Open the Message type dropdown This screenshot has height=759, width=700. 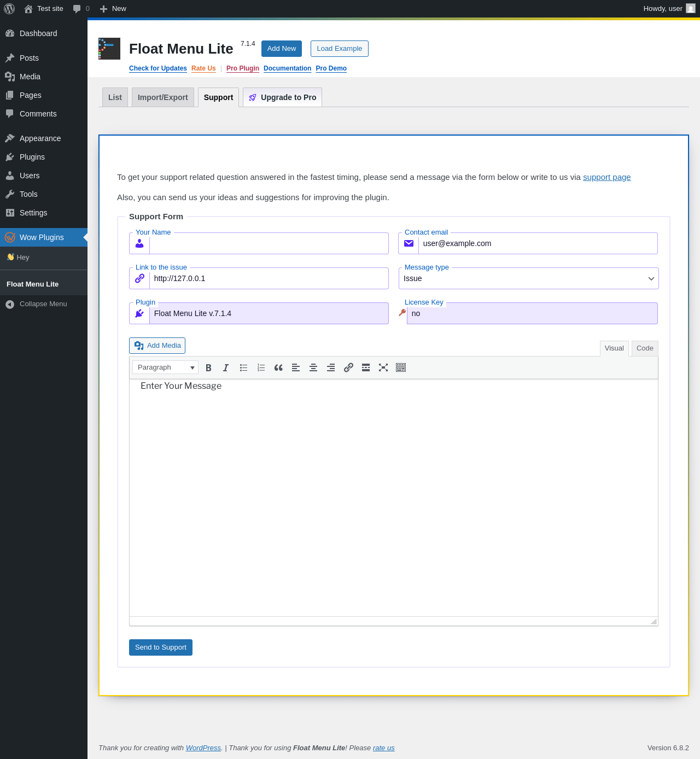[529, 278]
